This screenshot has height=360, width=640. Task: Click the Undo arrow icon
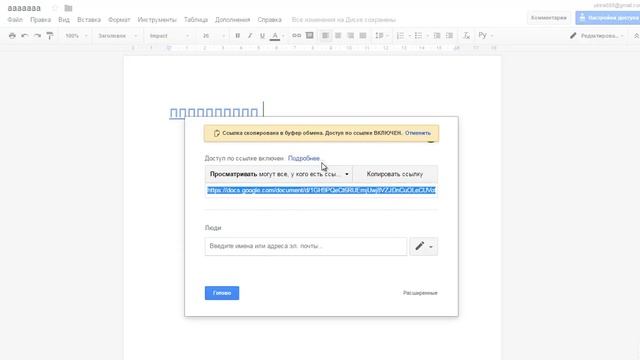point(25,36)
